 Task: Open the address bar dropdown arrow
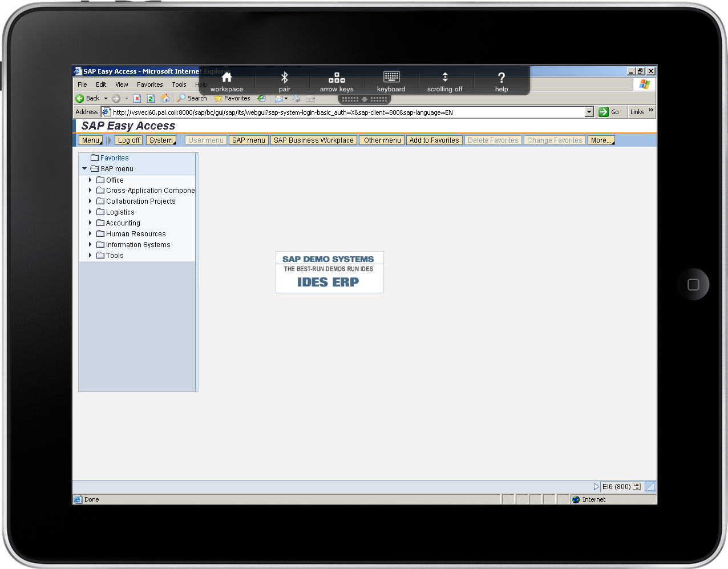coord(589,112)
